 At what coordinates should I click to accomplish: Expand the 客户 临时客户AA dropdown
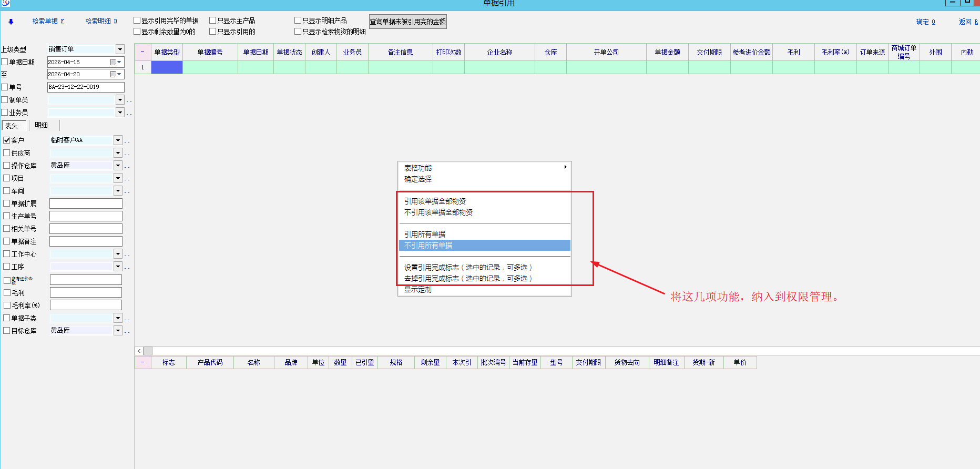click(118, 140)
